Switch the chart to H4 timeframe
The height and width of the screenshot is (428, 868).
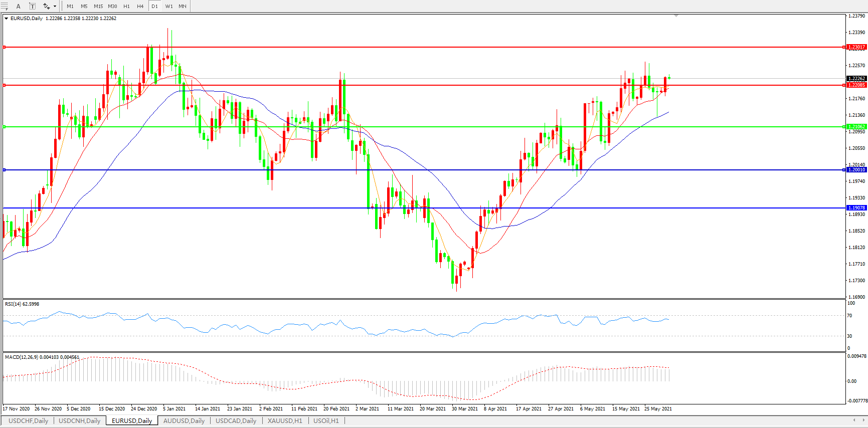tap(140, 6)
